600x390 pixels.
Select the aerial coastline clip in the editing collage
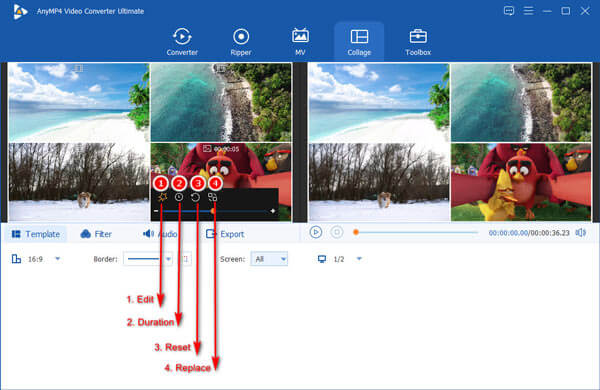(x=221, y=102)
